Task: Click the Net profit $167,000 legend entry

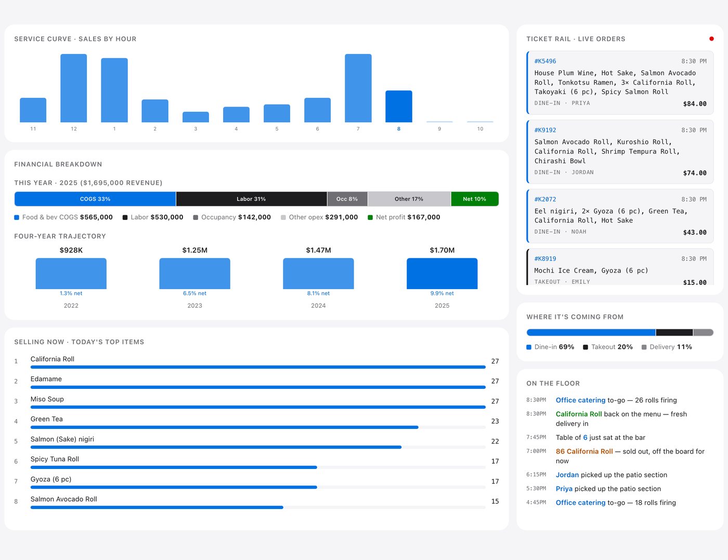Action: [404, 217]
